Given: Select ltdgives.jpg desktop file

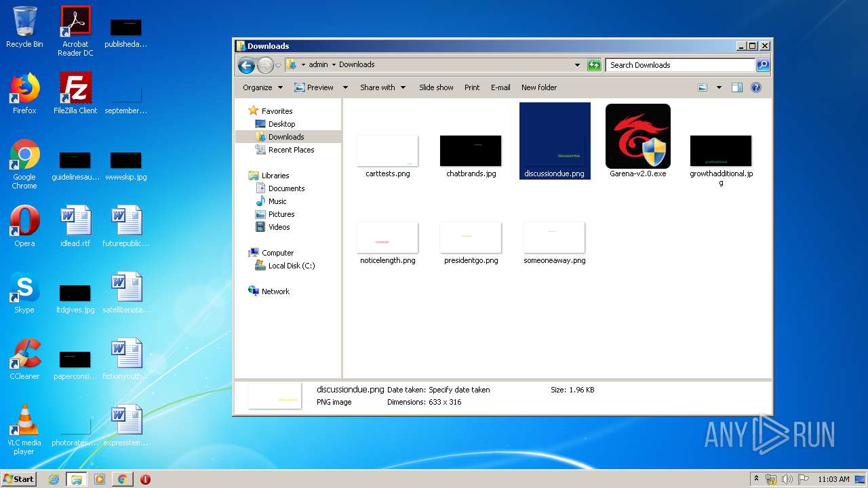Looking at the screenshot, I should (75, 299).
